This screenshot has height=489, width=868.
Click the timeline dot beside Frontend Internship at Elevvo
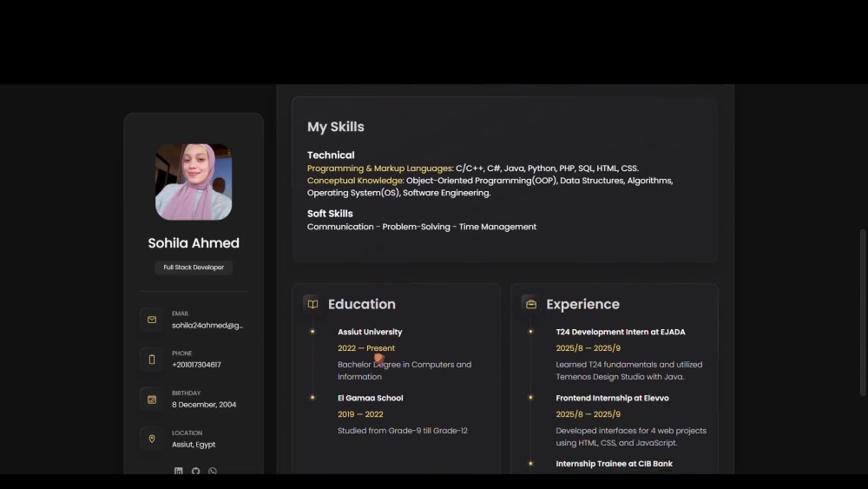click(x=530, y=397)
